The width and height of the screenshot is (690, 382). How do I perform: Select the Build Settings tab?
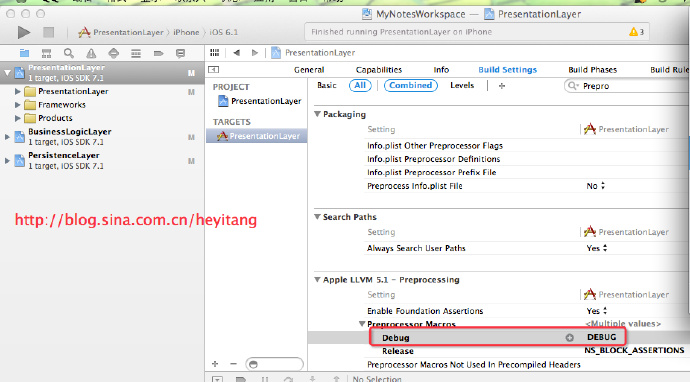(507, 70)
